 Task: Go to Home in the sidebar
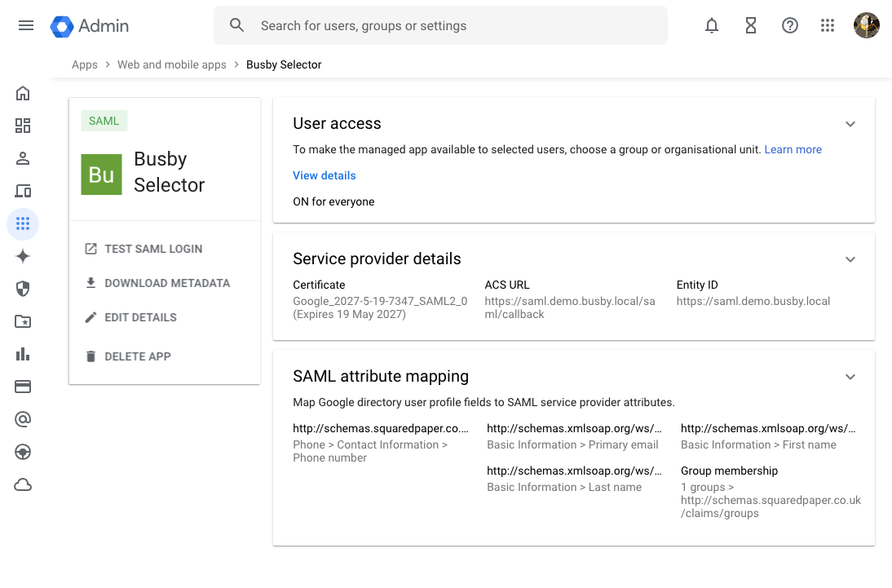[23, 93]
